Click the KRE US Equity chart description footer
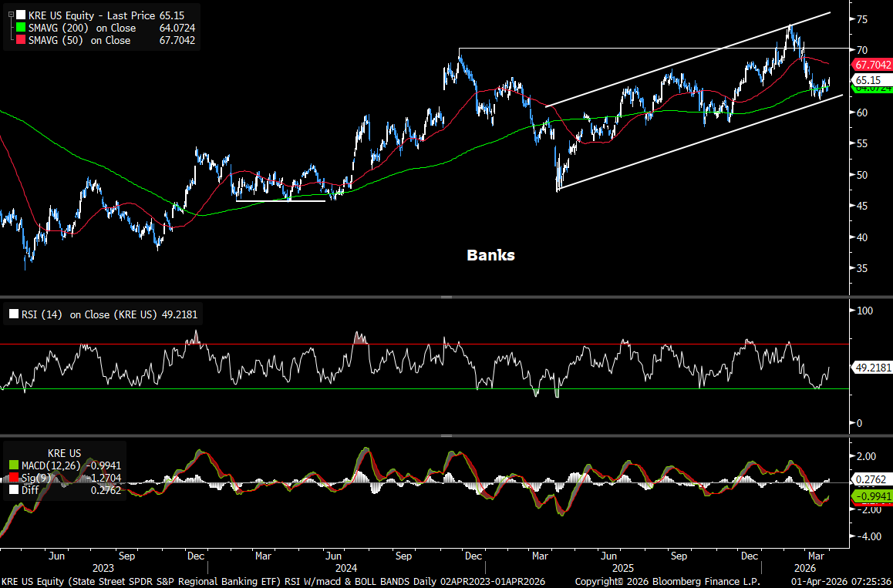This screenshot has width=893, height=588. point(274,582)
